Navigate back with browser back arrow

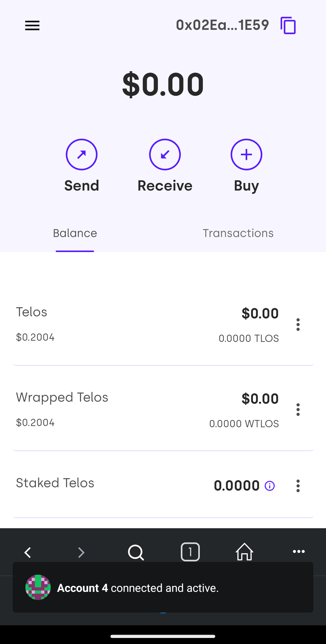[x=28, y=552]
